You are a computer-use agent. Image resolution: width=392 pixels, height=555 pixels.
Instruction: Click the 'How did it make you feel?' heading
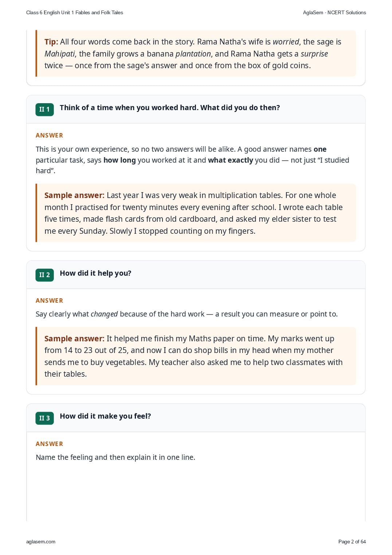pos(105,416)
